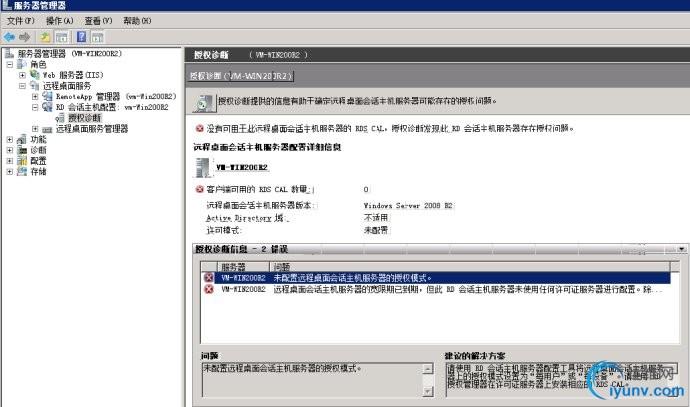Expand the 功能 tree node
Screen dimensions: 690x407
tap(10, 139)
